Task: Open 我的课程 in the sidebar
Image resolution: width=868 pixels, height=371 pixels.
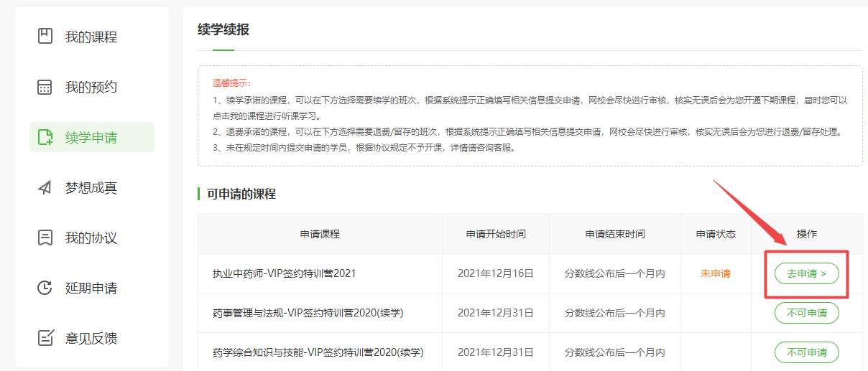Action: (91, 37)
